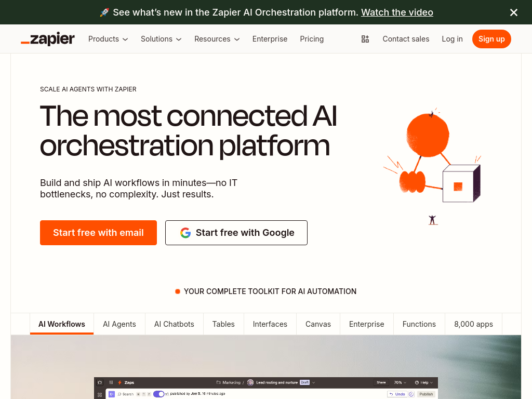Image resolution: width=532 pixels, height=399 pixels.
Task: Open the 70% zoom dropdown
Action: click(x=400, y=382)
